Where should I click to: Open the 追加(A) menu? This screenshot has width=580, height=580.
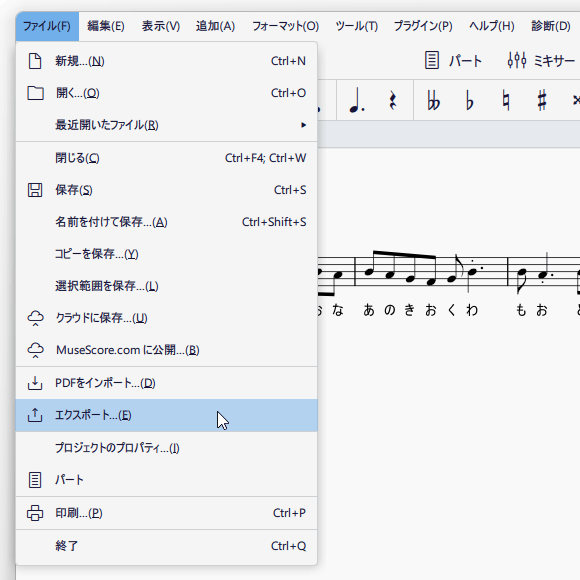215,26
